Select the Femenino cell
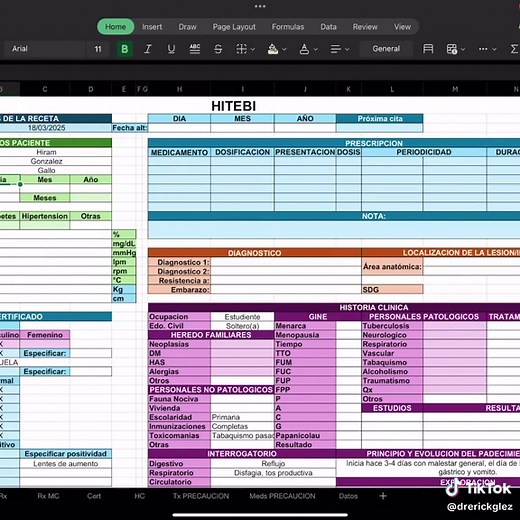Image resolution: width=520 pixels, height=520 pixels. (45, 335)
